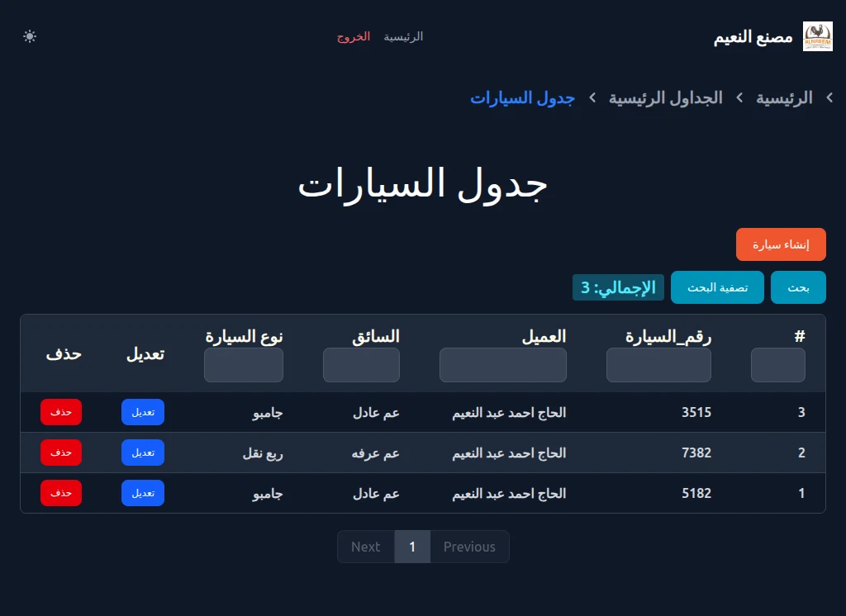This screenshot has width=846, height=616.
Task: Click the بحث search button
Action: [798, 287]
